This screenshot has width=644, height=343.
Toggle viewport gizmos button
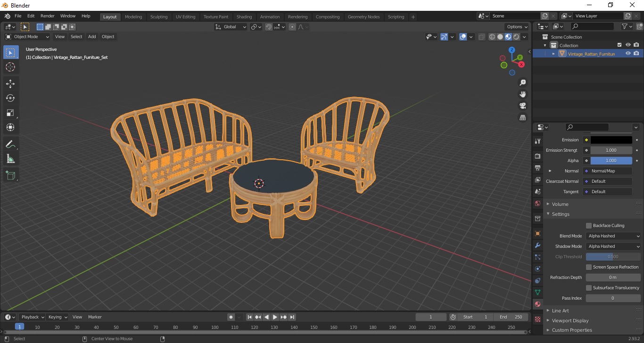(444, 37)
